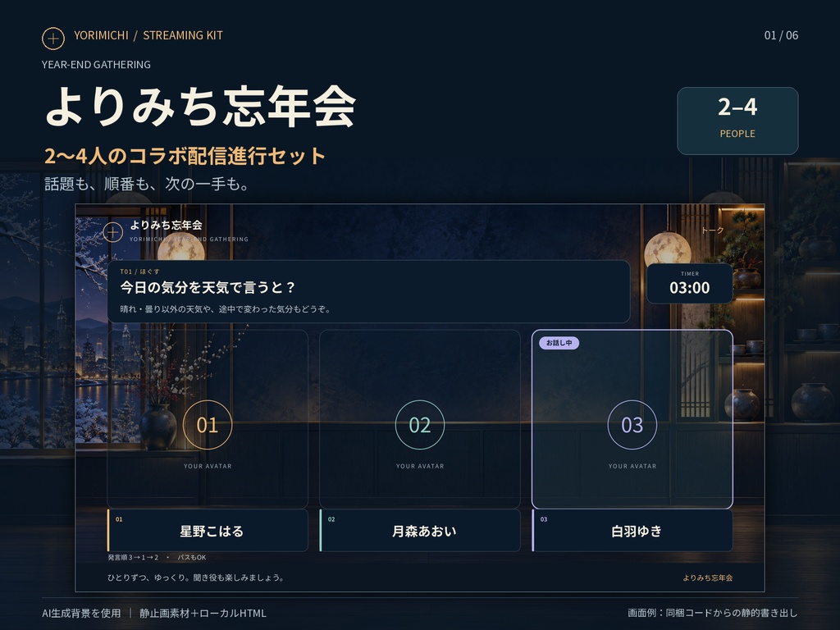Click the subtitle 2〜4人のコラボ配信進行セット

click(x=185, y=156)
